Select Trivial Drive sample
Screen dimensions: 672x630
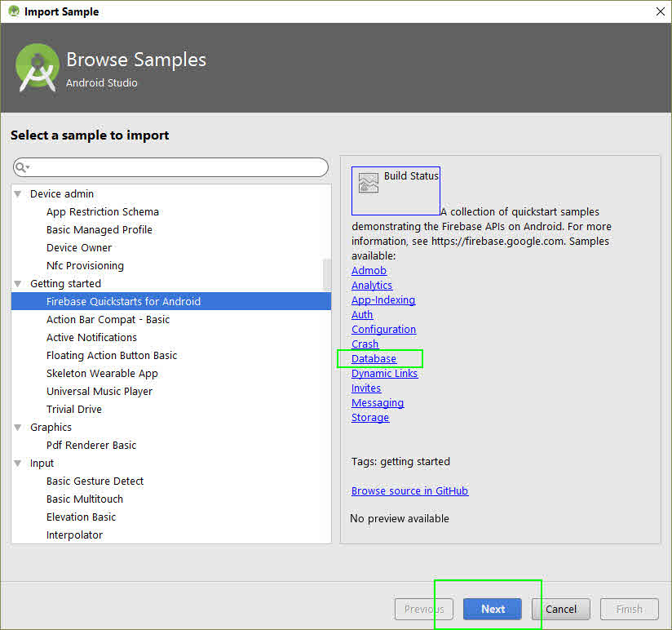click(74, 409)
